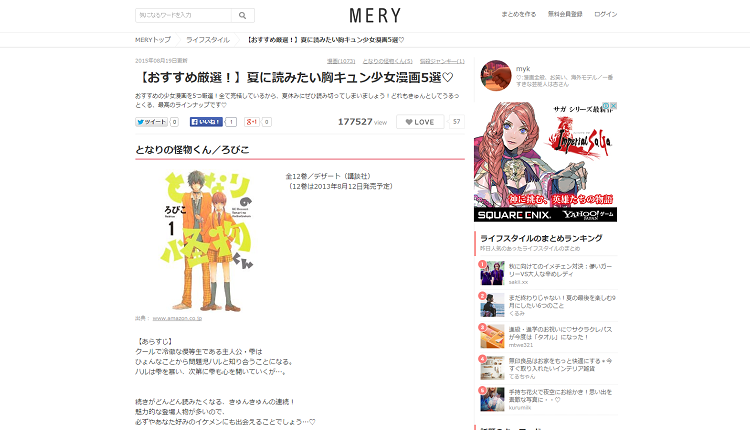Open the まとめを作る link
Image resolution: width=750 pixels, height=430 pixels.
pos(518,14)
